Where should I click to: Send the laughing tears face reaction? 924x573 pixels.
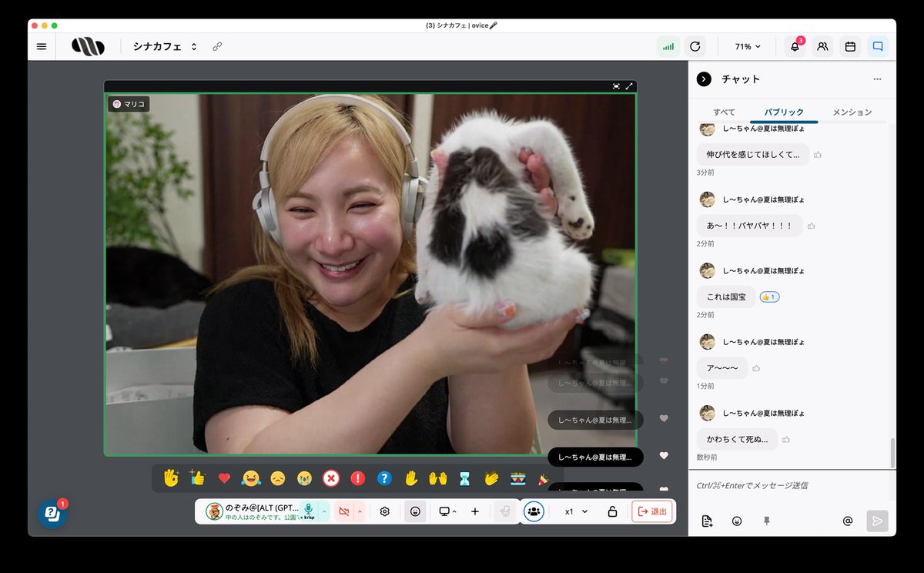(251, 478)
